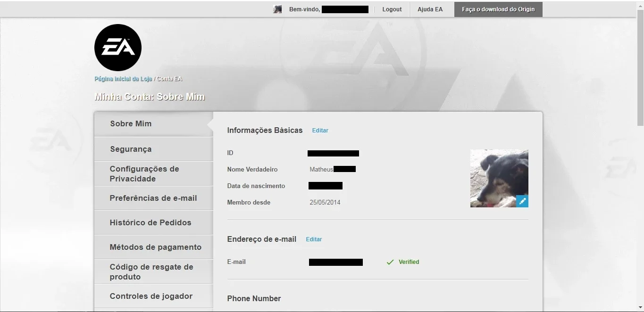Open Configurações de Privacidade

[x=154, y=173]
